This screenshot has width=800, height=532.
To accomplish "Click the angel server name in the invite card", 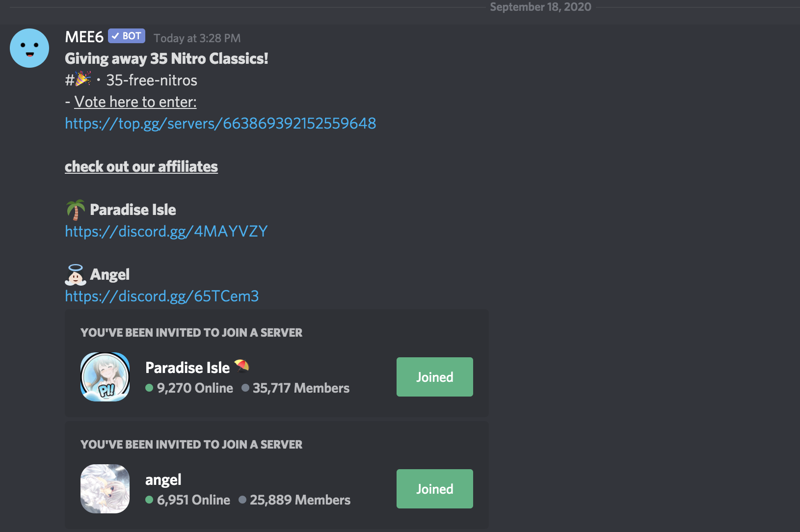I will 163,479.
